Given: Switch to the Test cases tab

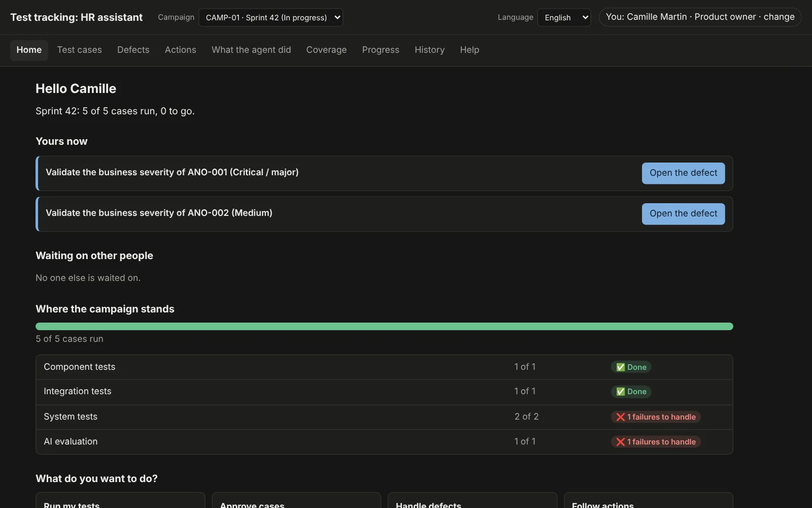Looking at the screenshot, I should [79, 50].
